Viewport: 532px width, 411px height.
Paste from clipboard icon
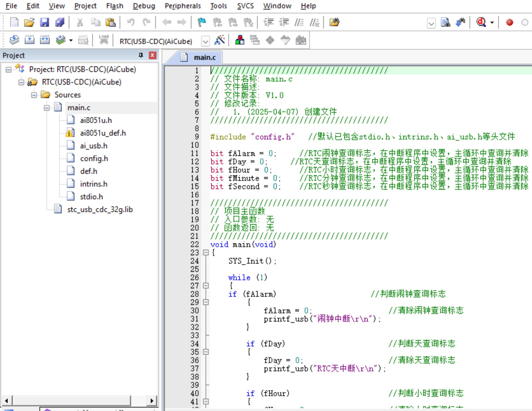(x=110, y=22)
